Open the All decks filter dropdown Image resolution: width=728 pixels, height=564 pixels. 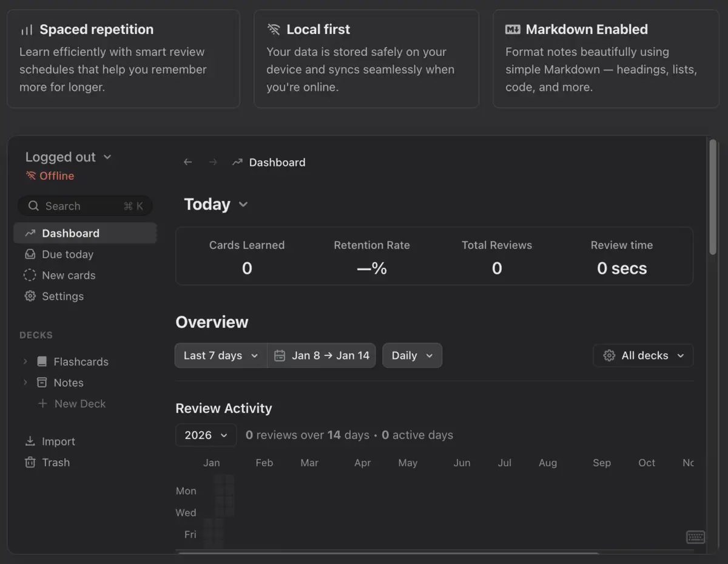click(x=643, y=356)
